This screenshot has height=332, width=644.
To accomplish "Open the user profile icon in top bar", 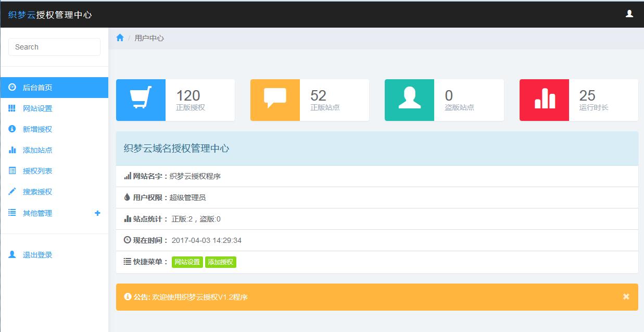I will [x=629, y=14].
